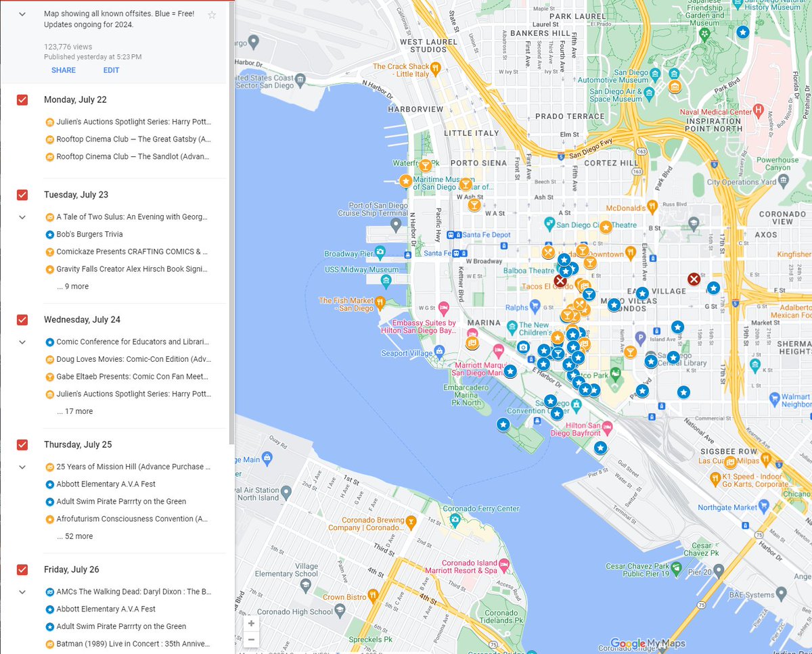Click the zoom out minus button

click(251, 639)
